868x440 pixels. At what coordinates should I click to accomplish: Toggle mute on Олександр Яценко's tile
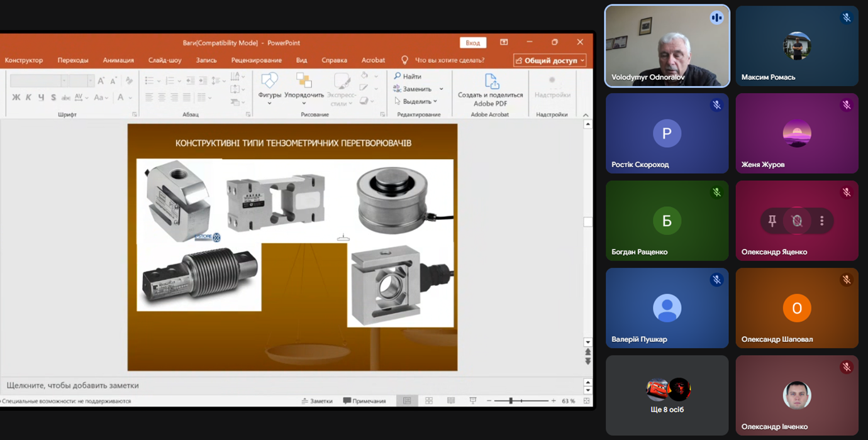[797, 221]
